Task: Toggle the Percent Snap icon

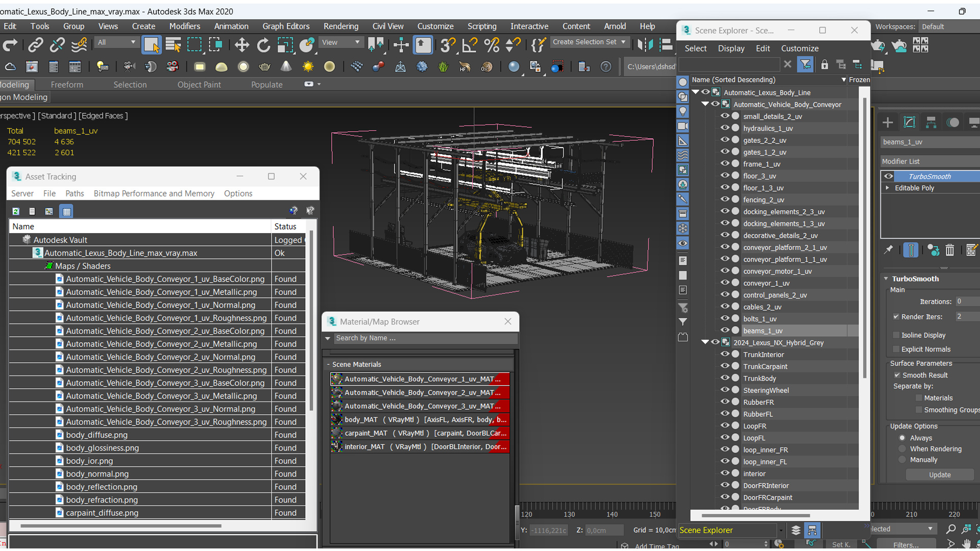Action: click(492, 45)
